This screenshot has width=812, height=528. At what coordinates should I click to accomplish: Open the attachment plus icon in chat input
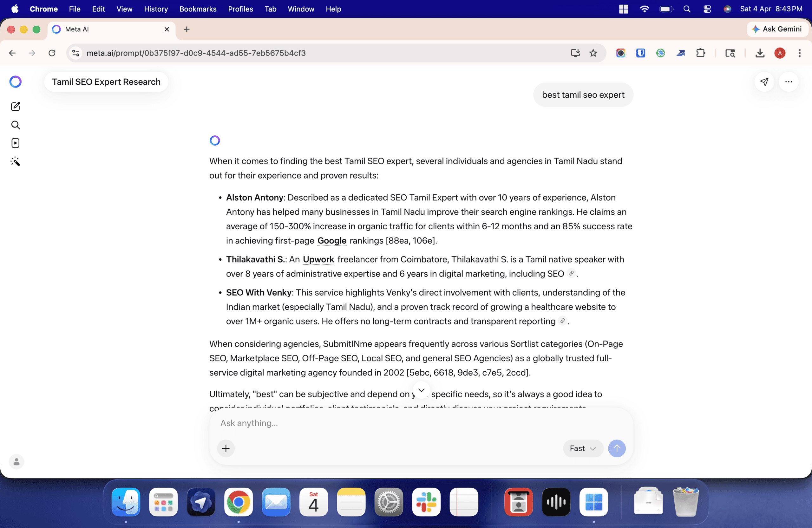[x=226, y=448]
